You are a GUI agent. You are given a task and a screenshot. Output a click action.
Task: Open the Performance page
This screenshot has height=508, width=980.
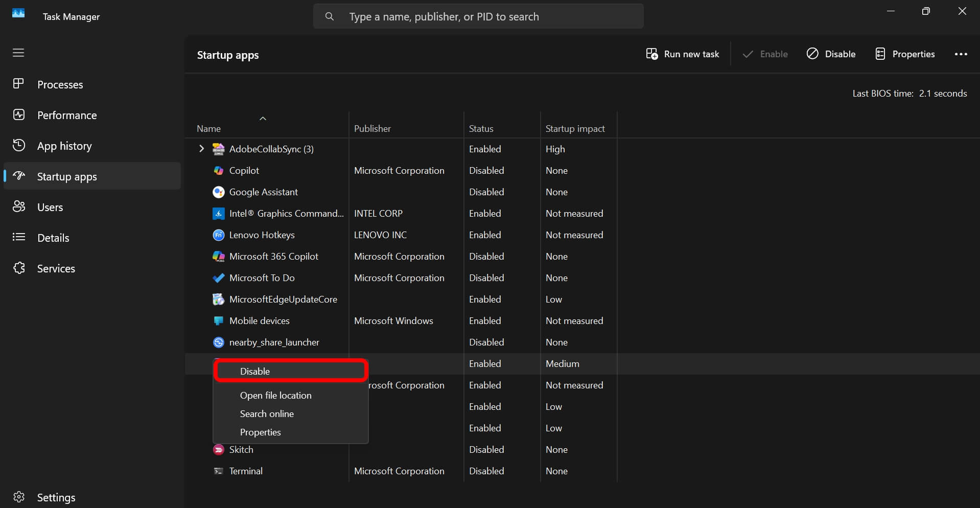tap(67, 116)
